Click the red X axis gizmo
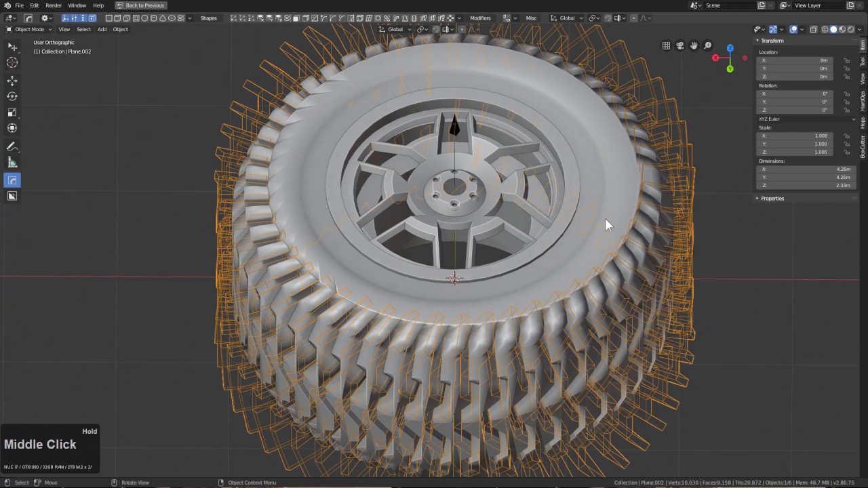The width and height of the screenshot is (868, 488). 715,58
